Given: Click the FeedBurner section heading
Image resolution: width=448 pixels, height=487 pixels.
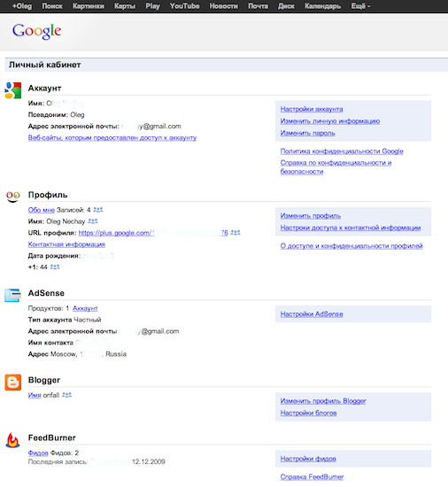Looking at the screenshot, I should (x=52, y=438).
